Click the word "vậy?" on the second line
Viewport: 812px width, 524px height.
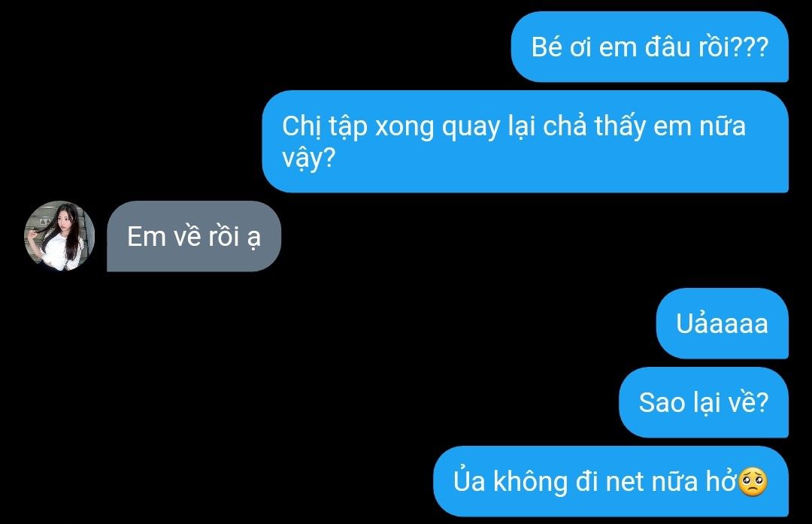[309, 157]
